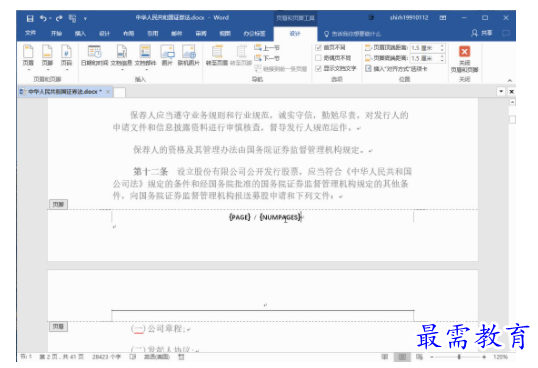Open Document Info (文档信息) menu
This screenshot has height=368, width=538.
[121, 57]
